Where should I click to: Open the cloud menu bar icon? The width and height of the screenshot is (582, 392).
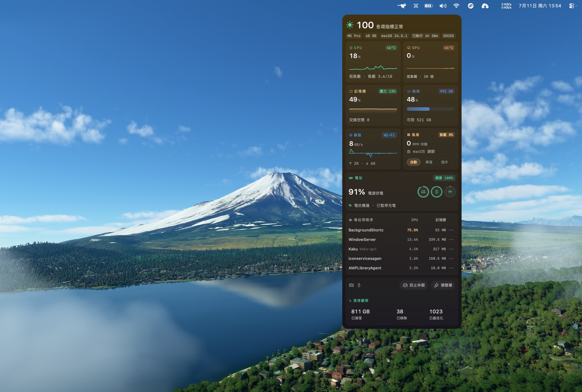pyautogui.click(x=485, y=6)
